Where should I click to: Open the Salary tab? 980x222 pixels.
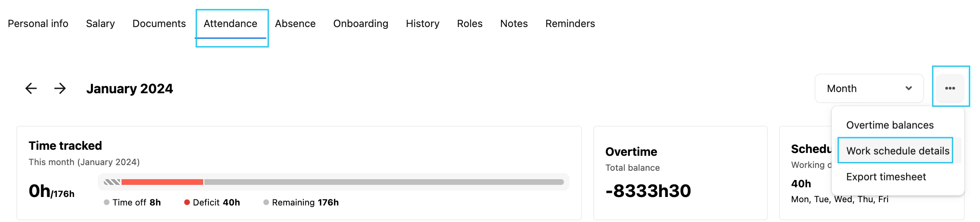[x=100, y=23]
